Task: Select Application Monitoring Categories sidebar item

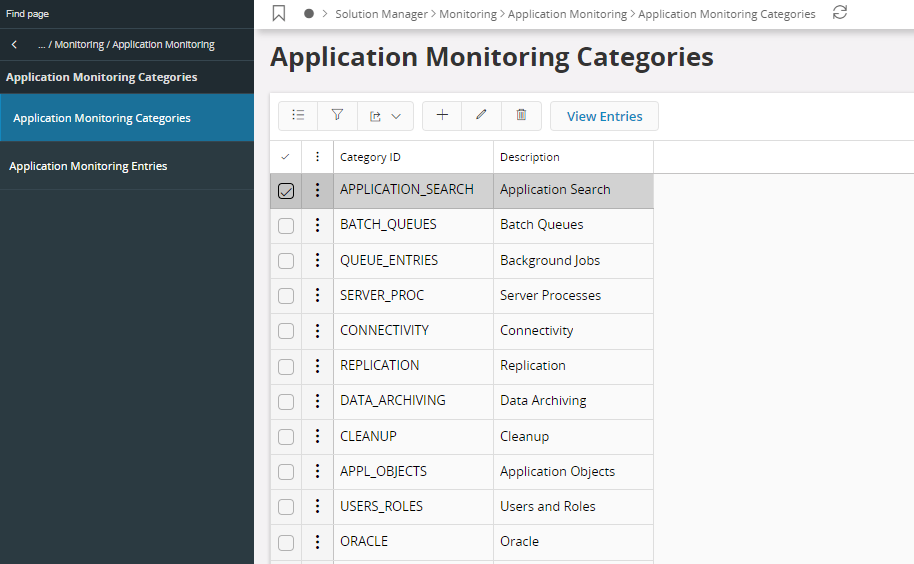Action: (x=102, y=118)
